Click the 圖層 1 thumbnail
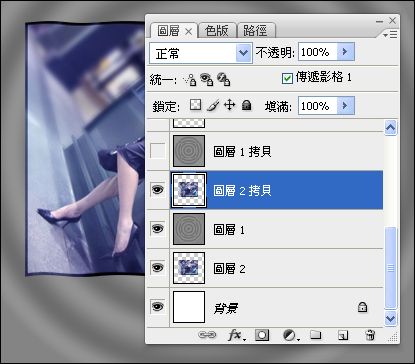 pyautogui.click(x=189, y=229)
